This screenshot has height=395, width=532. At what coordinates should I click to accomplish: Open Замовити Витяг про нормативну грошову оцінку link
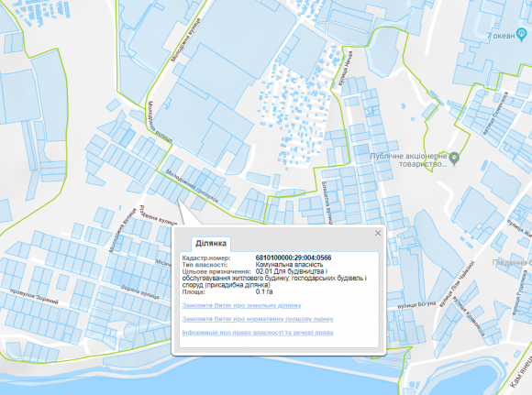coord(258,319)
